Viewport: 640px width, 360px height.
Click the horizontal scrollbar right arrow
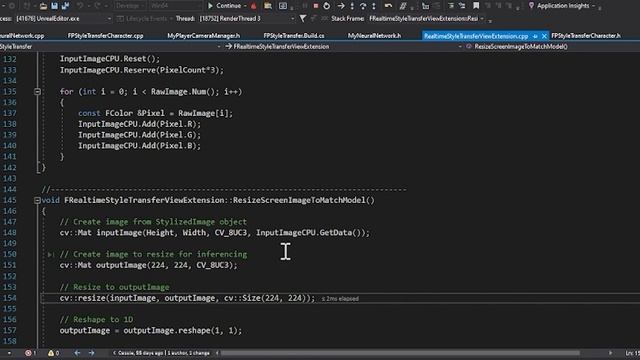pos(611,353)
